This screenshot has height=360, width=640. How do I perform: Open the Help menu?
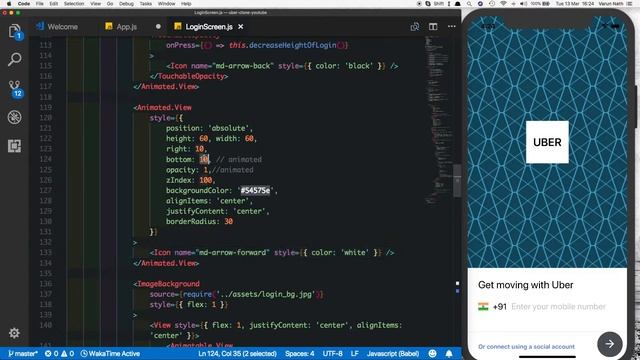point(186,3)
